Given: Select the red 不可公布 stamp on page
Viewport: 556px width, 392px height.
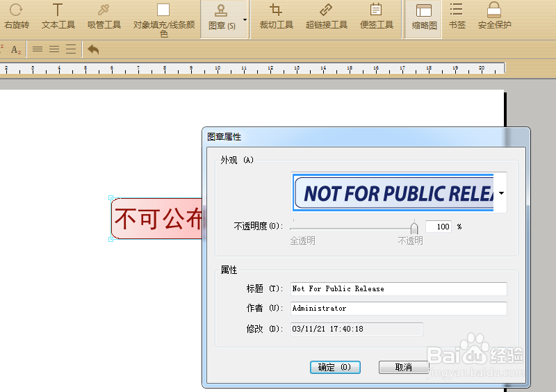Looking at the screenshot, I should pos(156,218).
